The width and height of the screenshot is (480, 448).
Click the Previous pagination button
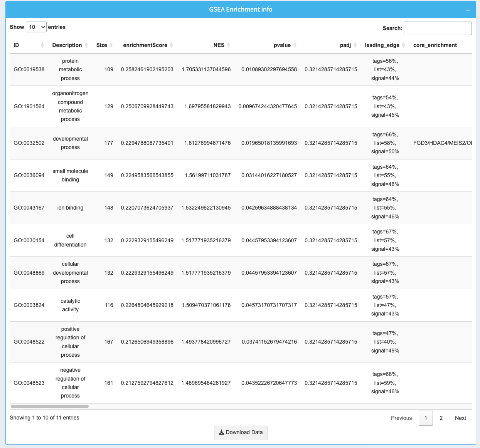tap(401, 418)
